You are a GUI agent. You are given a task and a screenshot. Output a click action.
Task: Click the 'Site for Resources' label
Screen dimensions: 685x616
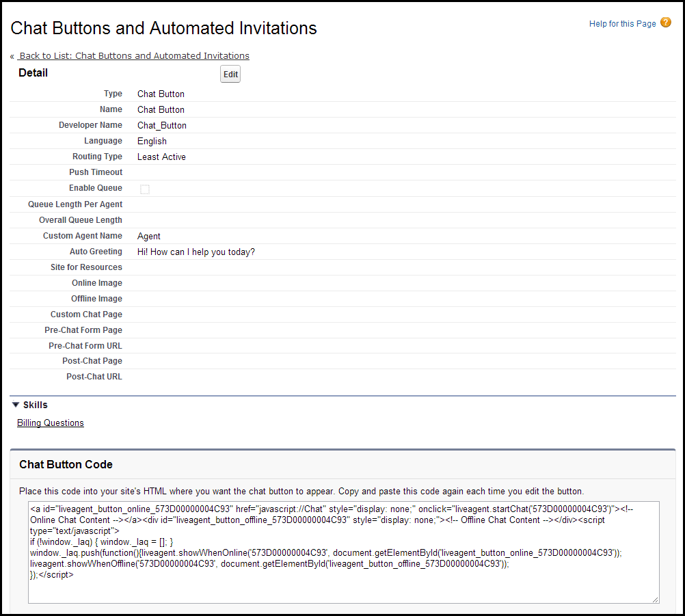[86, 267]
